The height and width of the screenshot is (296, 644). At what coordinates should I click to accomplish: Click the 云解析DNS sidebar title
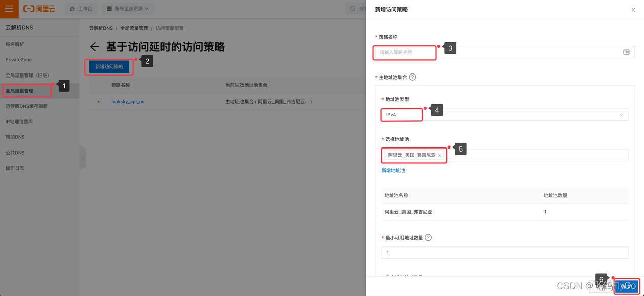[19, 27]
